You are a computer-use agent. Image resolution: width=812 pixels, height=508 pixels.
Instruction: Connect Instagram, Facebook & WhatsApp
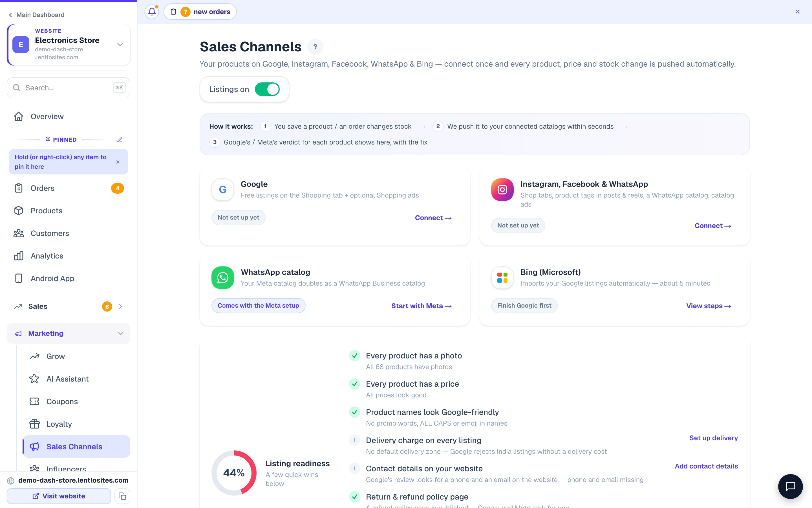pos(713,226)
